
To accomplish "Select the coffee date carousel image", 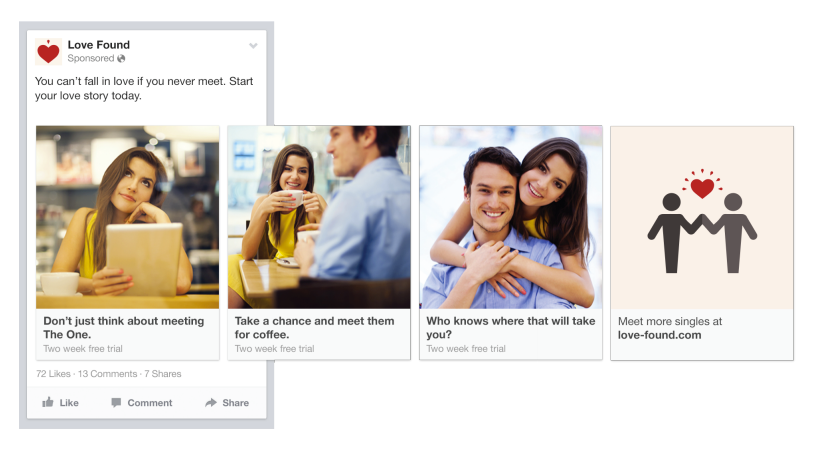I will pyautogui.click(x=319, y=216).
